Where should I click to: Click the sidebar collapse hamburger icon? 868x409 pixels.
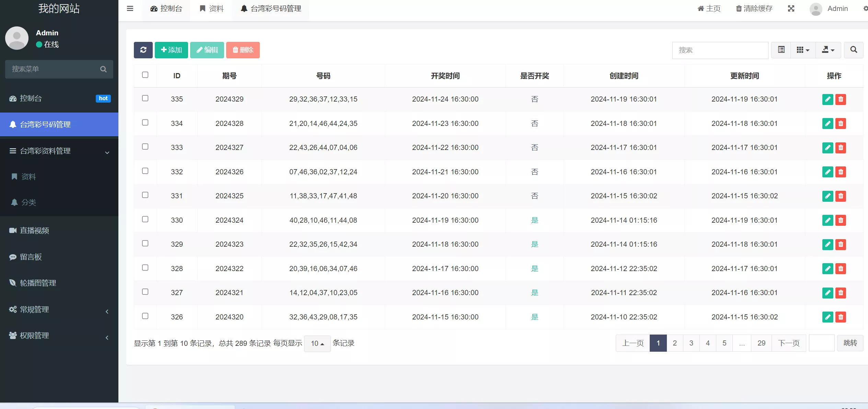click(130, 8)
